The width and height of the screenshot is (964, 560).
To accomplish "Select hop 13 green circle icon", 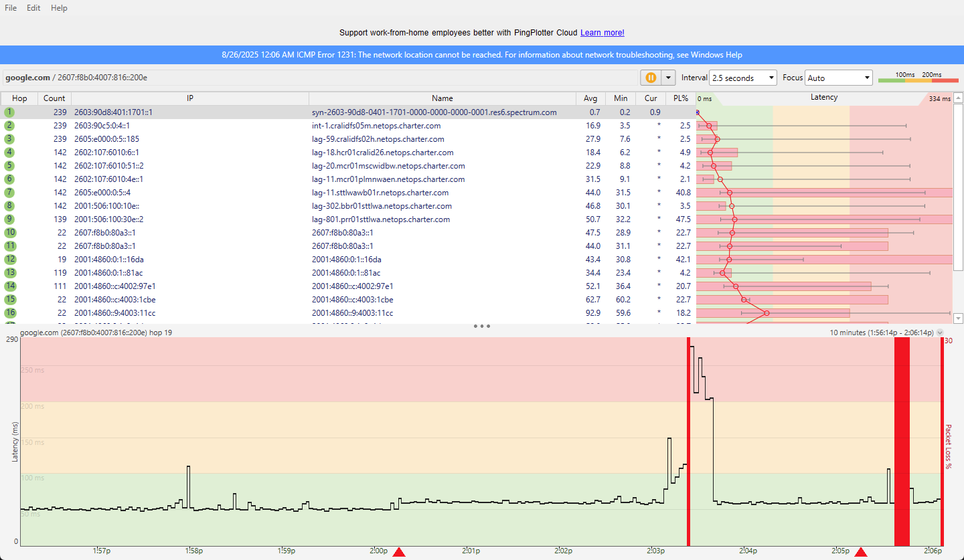I will (x=9, y=273).
